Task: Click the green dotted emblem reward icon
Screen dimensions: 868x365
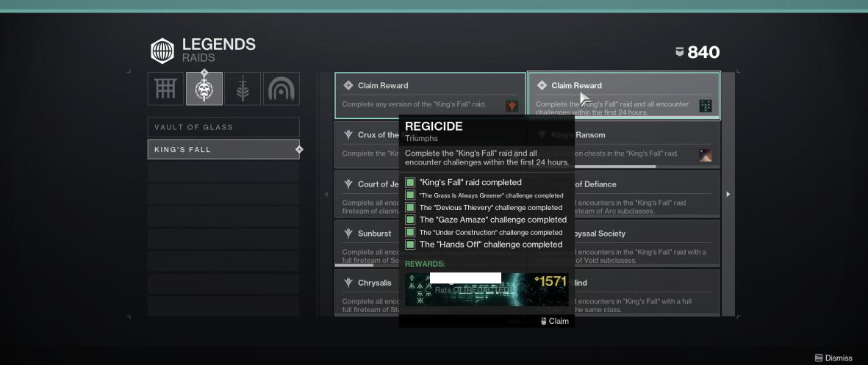Action: [x=706, y=106]
